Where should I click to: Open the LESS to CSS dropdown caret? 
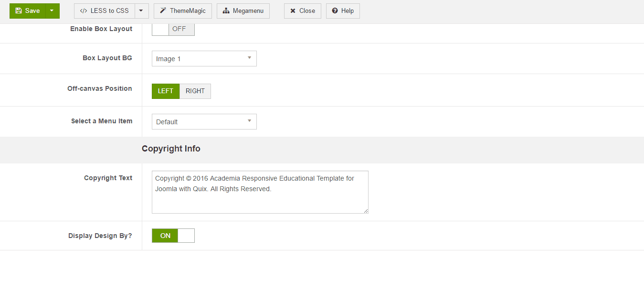(141, 11)
